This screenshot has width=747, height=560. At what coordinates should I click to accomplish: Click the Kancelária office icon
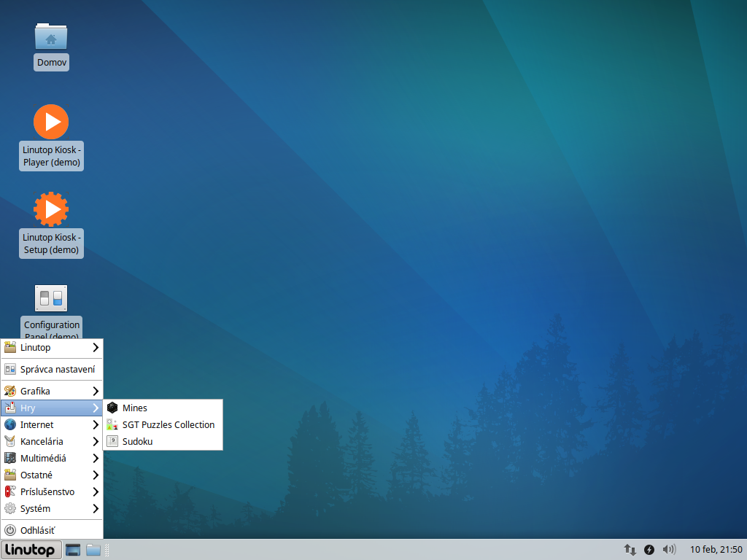tap(10, 441)
